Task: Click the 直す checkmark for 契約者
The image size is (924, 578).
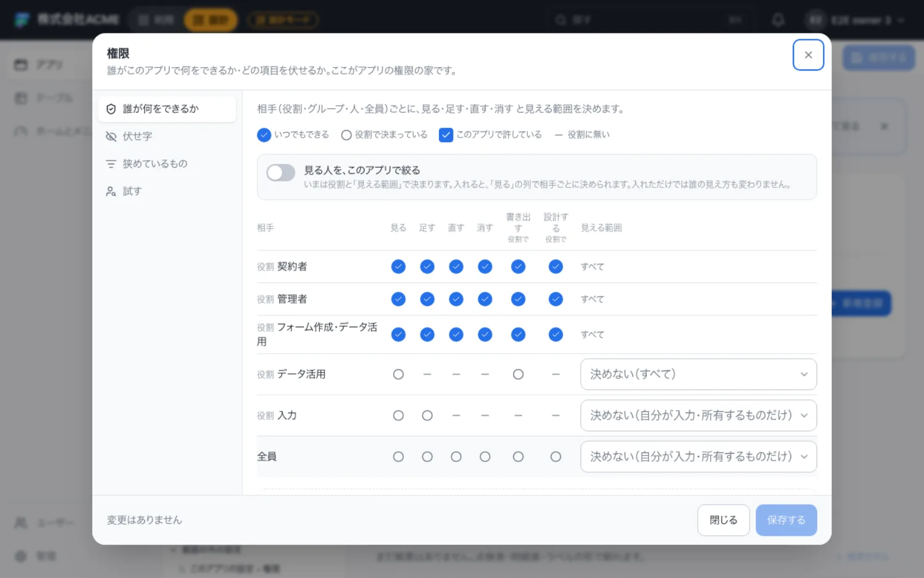Action: coord(456,266)
